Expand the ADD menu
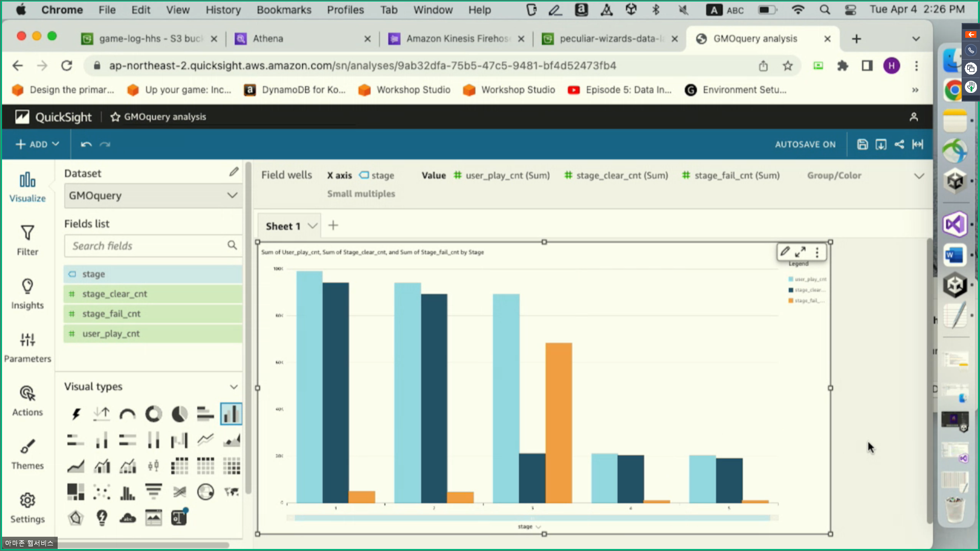The width and height of the screenshot is (980, 551). pyautogui.click(x=38, y=144)
